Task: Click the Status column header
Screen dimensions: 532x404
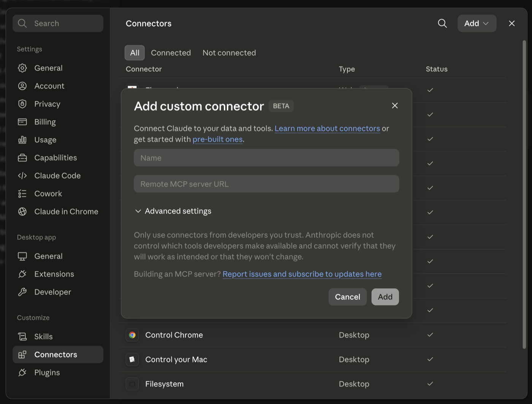Action: (x=437, y=69)
